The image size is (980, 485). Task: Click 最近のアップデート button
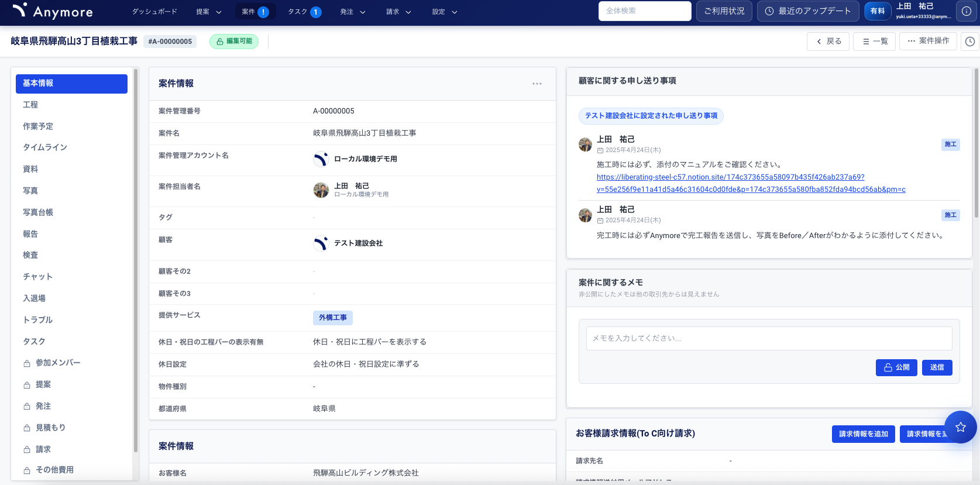click(x=808, y=11)
